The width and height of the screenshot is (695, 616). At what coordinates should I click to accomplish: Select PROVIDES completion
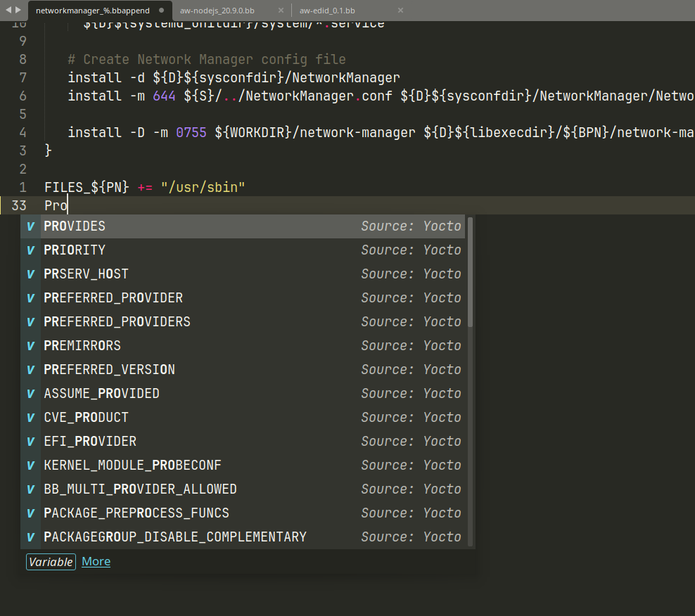(x=243, y=226)
